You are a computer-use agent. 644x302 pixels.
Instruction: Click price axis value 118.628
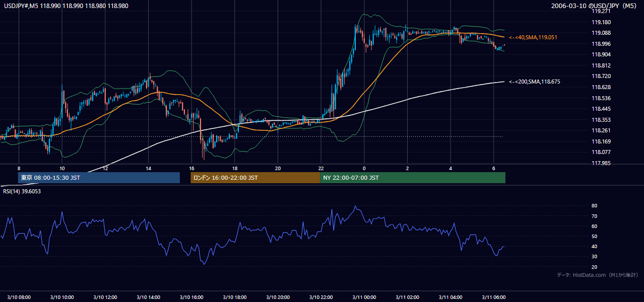point(602,87)
